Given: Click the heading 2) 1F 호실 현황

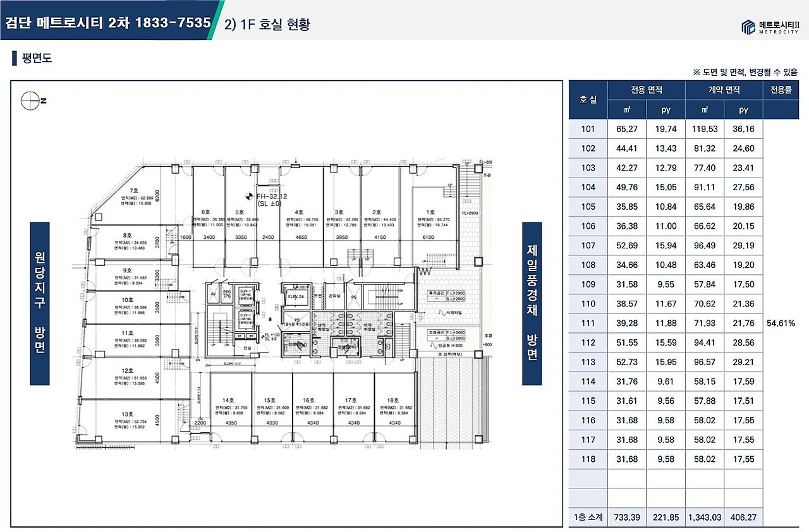Looking at the screenshot, I should pos(267,25).
